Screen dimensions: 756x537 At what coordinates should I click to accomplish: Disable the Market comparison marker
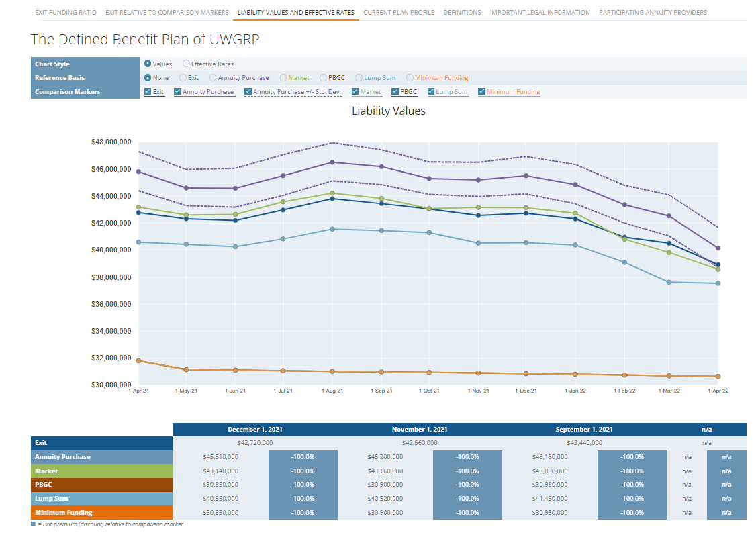[355, 92]
